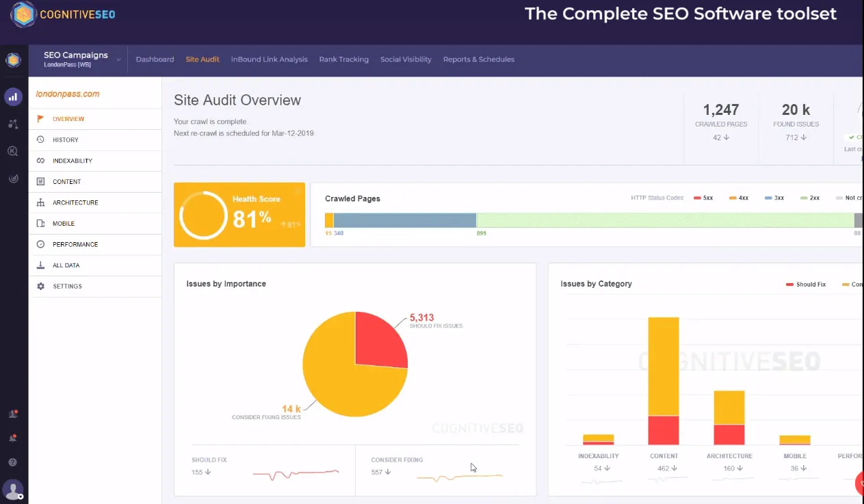Click the 155 Should Fix change value
Viewport: 864px width, 504px height.
pyautogui.click(x=201, y=472)
